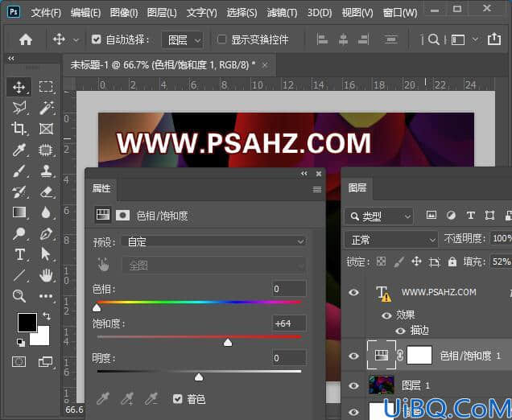Click the Share export icon
The width and height of the screenshot is (512, 420).
tap(494, 39)
